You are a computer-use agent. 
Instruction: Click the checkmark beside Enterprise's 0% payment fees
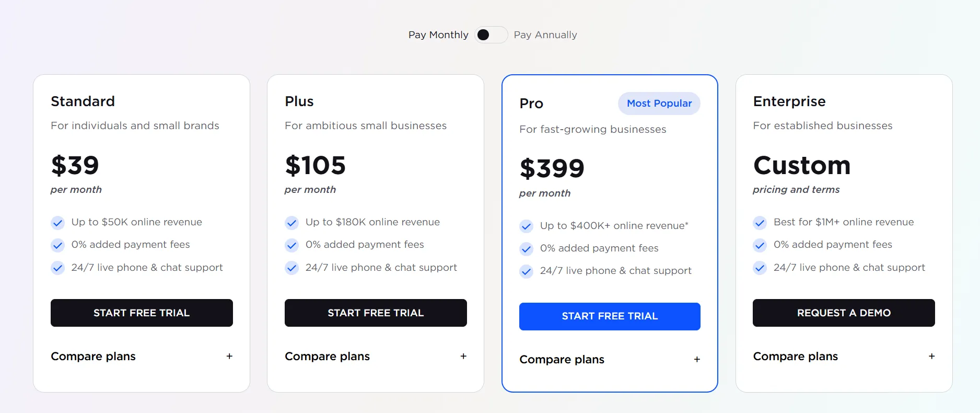(x=760, y=245)
